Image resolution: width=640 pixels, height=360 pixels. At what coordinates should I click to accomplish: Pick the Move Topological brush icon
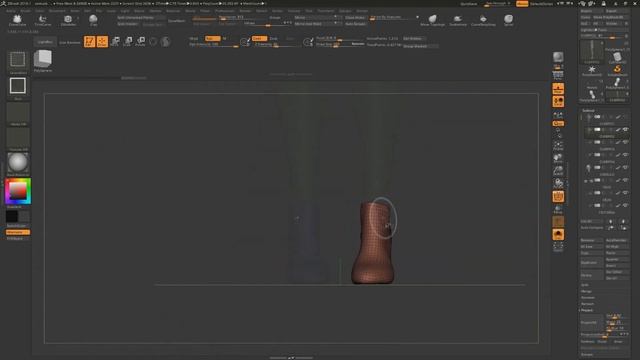coord(432,20)
